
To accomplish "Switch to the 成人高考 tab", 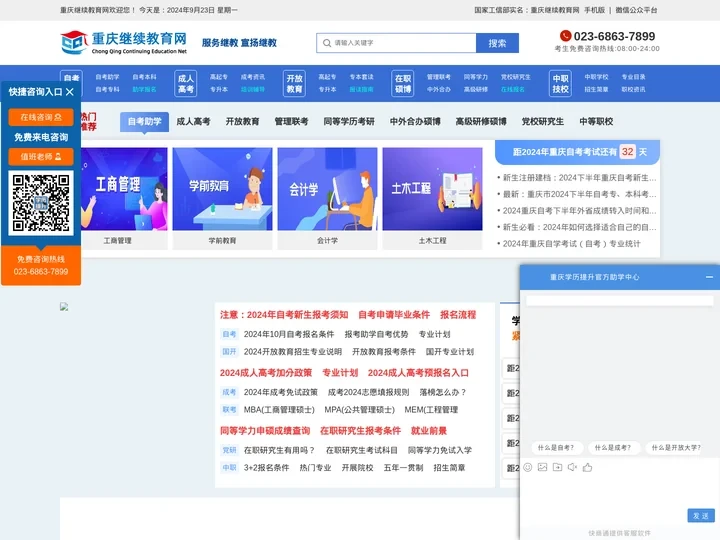I will (193, 122).
